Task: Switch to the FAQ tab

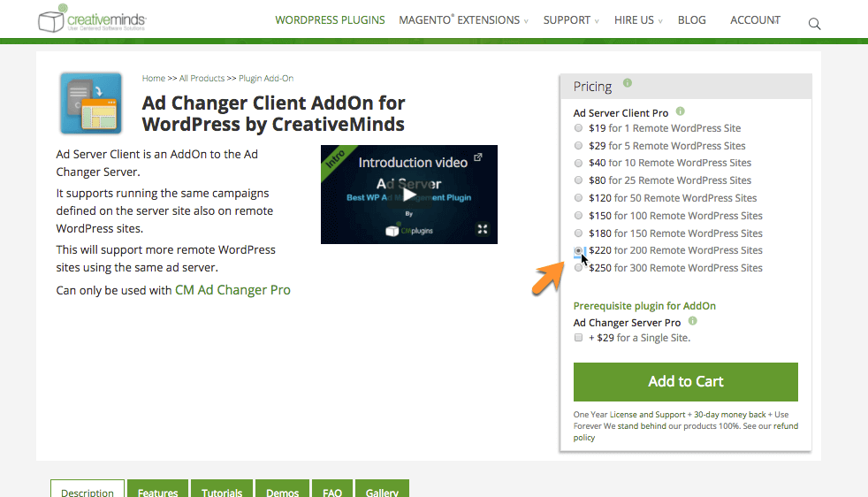Action: [332, 490]
